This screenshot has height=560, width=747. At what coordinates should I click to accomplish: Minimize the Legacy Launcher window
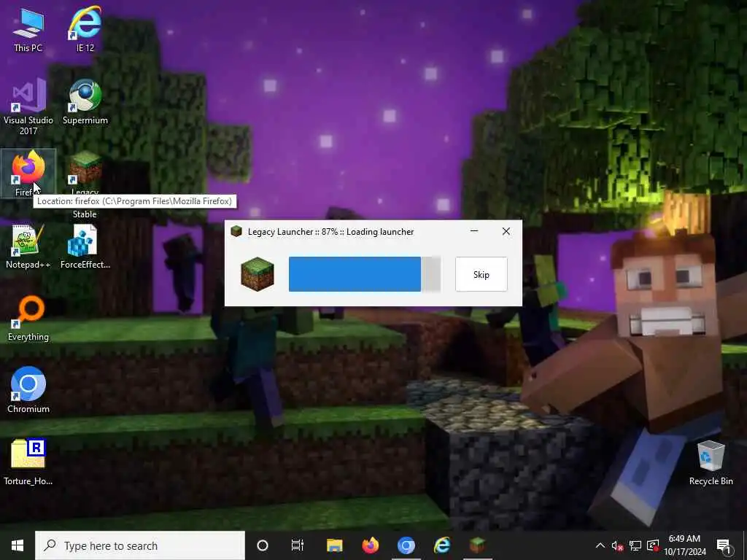click(x=474, y=231)
